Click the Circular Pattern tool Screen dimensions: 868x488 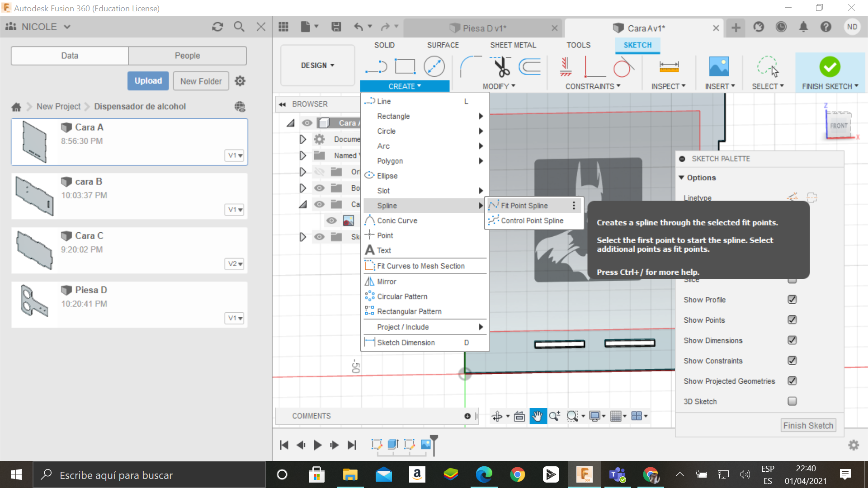[x=402, y=296]
